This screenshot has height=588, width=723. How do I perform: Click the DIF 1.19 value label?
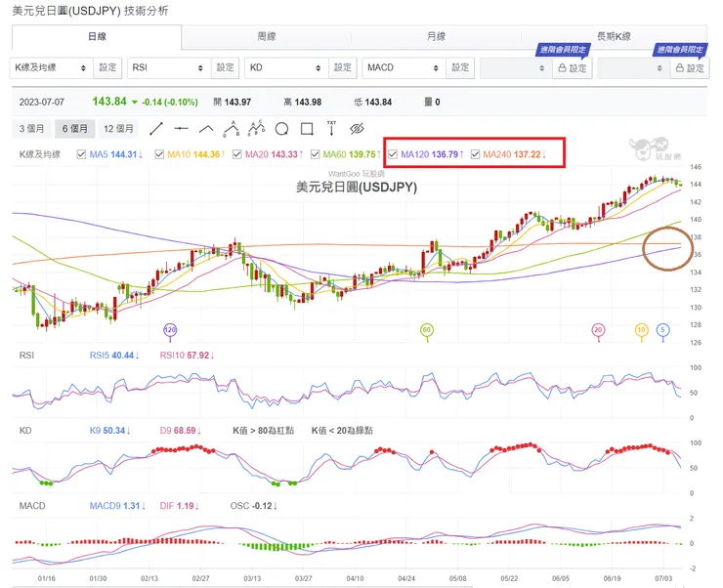coord(180,506)
